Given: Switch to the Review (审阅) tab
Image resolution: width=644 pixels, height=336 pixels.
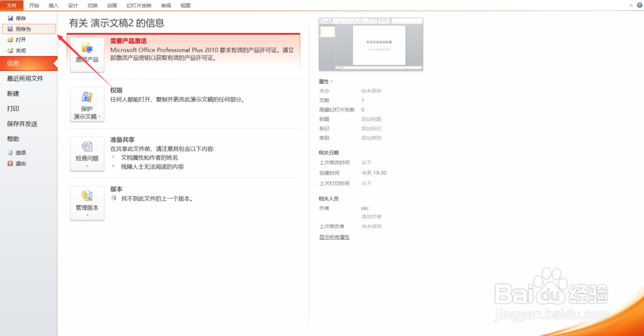Looking at the screenshot, I should [x=166, y=5].
